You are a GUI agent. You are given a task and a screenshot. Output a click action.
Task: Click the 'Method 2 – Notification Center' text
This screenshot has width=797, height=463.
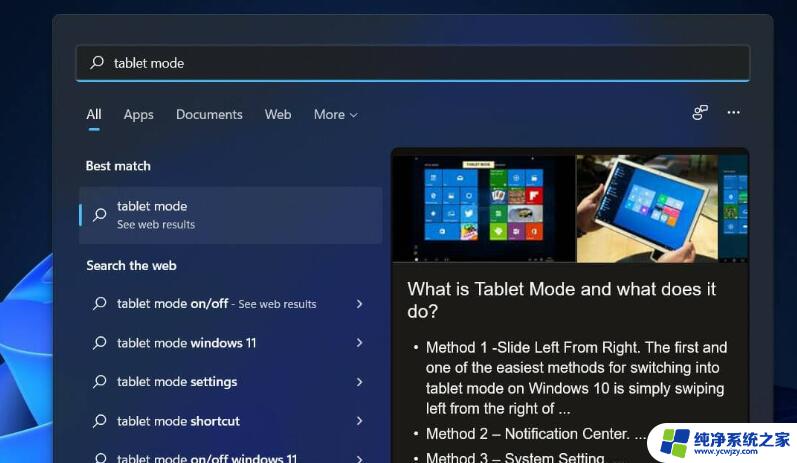click(x=528, y=434)
